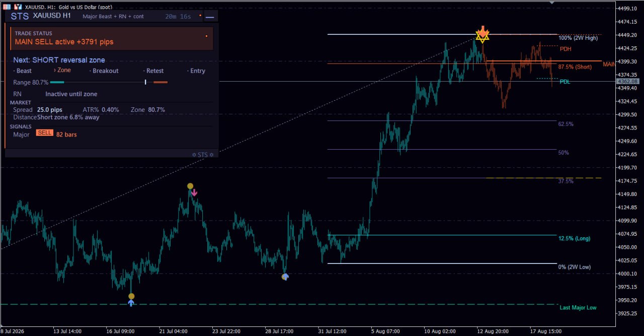Click the gold dot above the pink arrow

click(x=190, y=186)
